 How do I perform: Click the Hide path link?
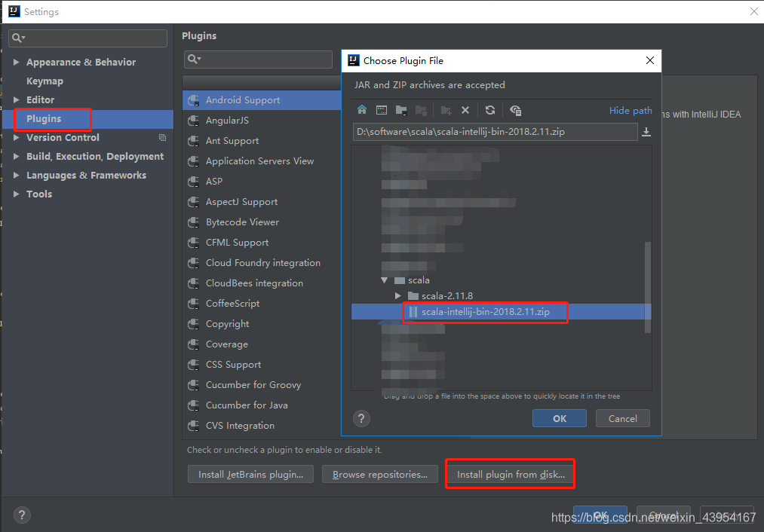(631, 111)
